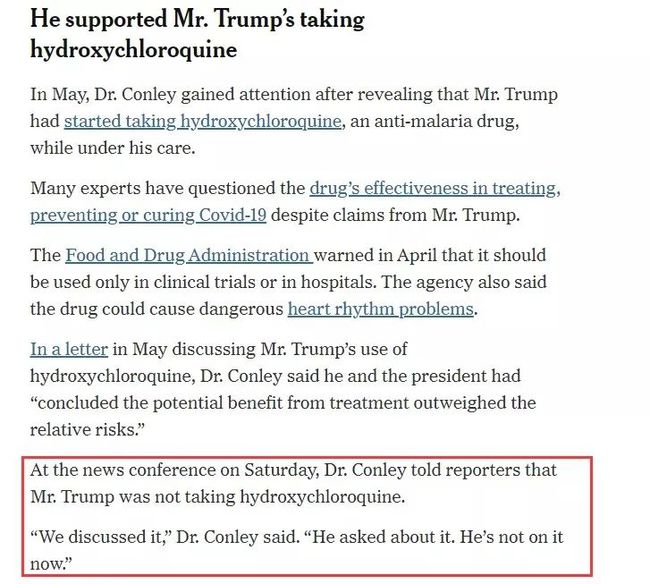Open the 'In a letter' link
Viewport: 650px width, 584px height.
(x=69, y=349)
